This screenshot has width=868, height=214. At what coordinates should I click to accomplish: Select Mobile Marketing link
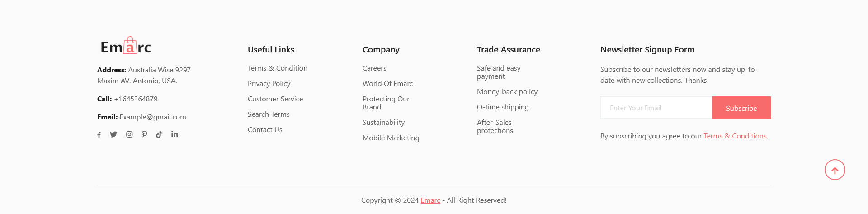[x=391, y=138]
